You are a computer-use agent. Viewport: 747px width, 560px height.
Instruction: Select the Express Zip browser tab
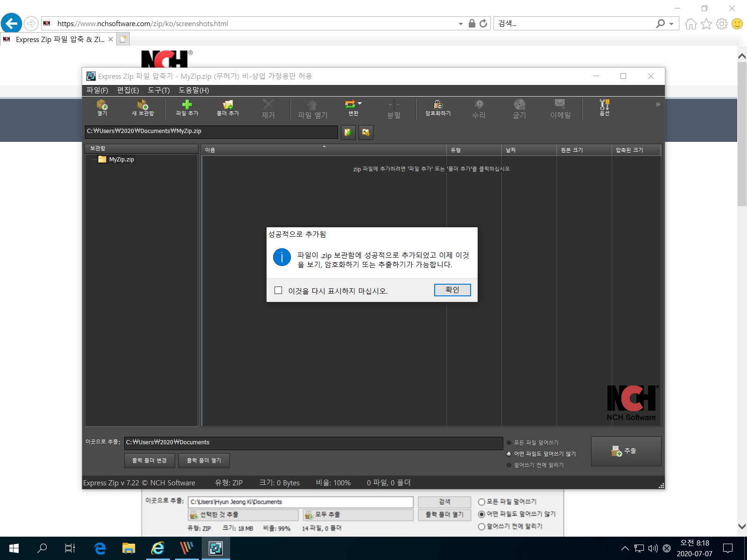(x=58, y=40)
